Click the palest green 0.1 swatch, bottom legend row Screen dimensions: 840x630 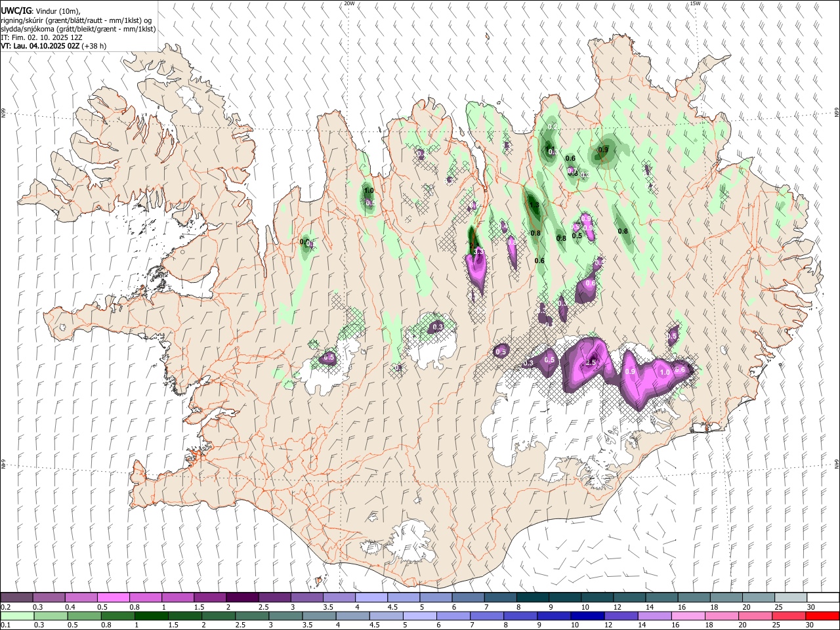point(17,616)
